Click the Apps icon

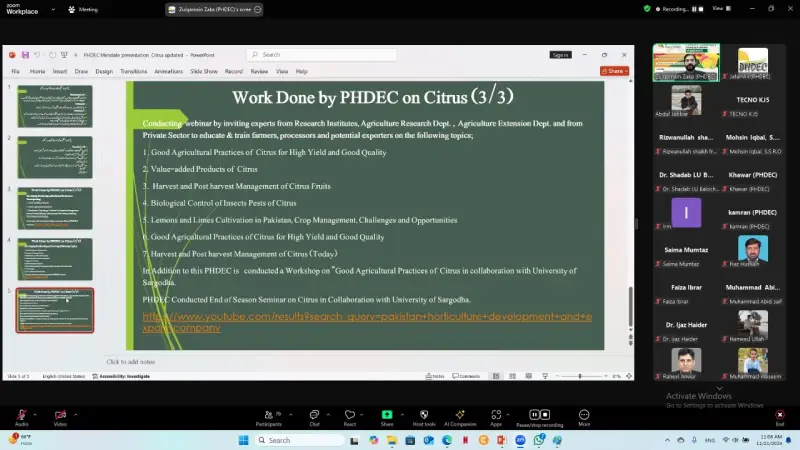click(x=495, y=415)
